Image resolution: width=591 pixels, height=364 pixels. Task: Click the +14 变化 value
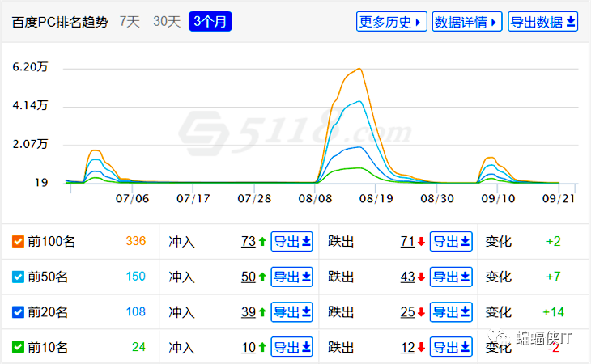553,312
